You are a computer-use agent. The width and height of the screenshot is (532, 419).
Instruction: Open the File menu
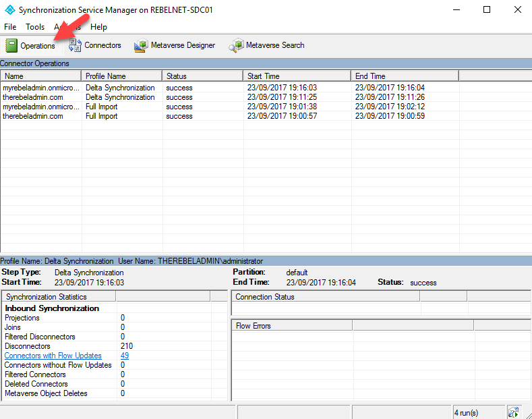pos(10,27)
